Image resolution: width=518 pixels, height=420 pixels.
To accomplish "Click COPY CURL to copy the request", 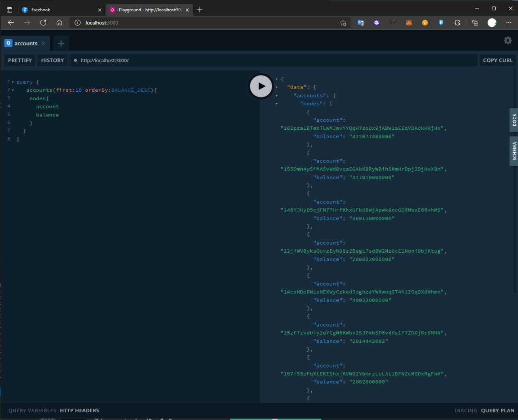I will (x=497, y=60).
